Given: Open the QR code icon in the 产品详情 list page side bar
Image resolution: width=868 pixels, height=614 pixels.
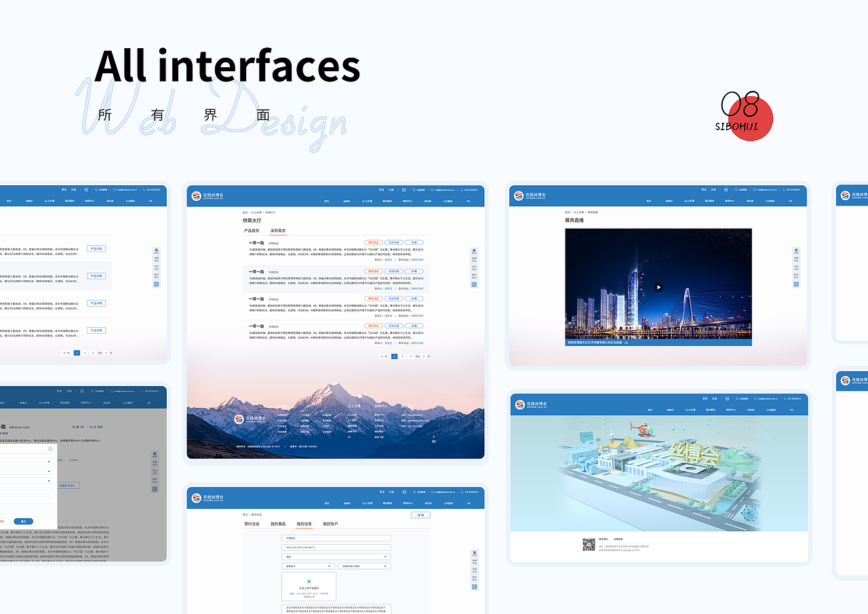Looking at the screenshot, I should click(157, 284).
